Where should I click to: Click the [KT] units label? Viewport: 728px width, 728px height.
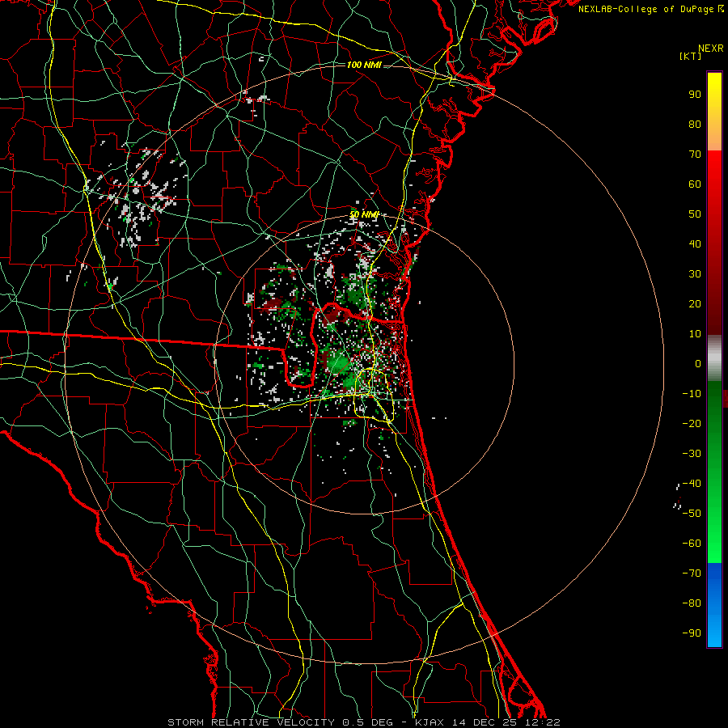click(690, 56)
